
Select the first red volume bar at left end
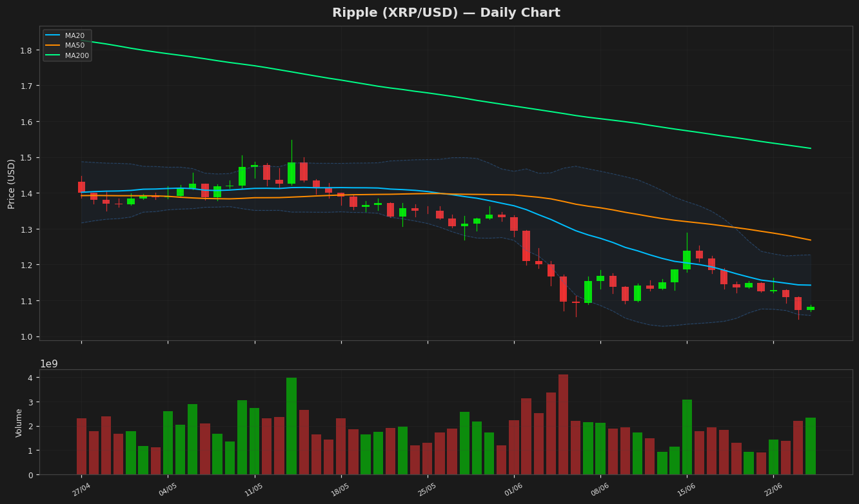[x=81, y=447]
